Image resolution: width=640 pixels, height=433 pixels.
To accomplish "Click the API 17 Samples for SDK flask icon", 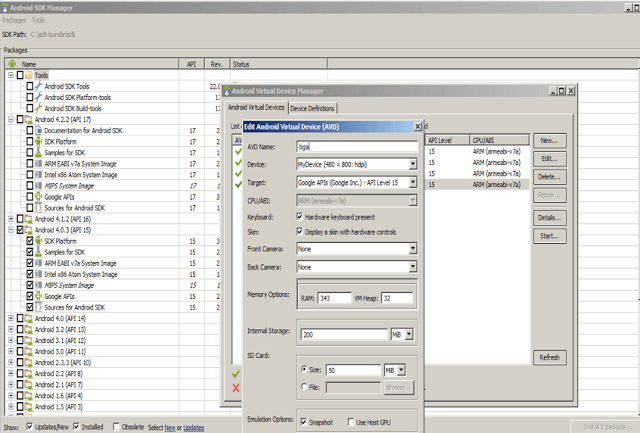I will [38, 152].
